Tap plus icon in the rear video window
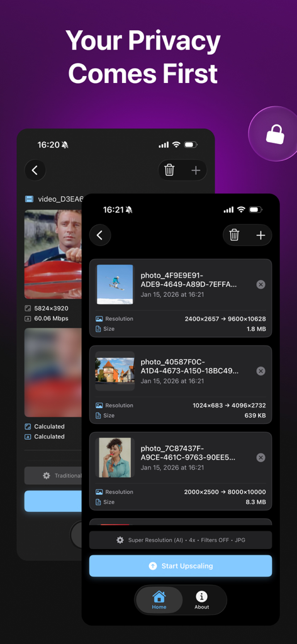This screenshot has height=644, width=297. pos(196,170)
